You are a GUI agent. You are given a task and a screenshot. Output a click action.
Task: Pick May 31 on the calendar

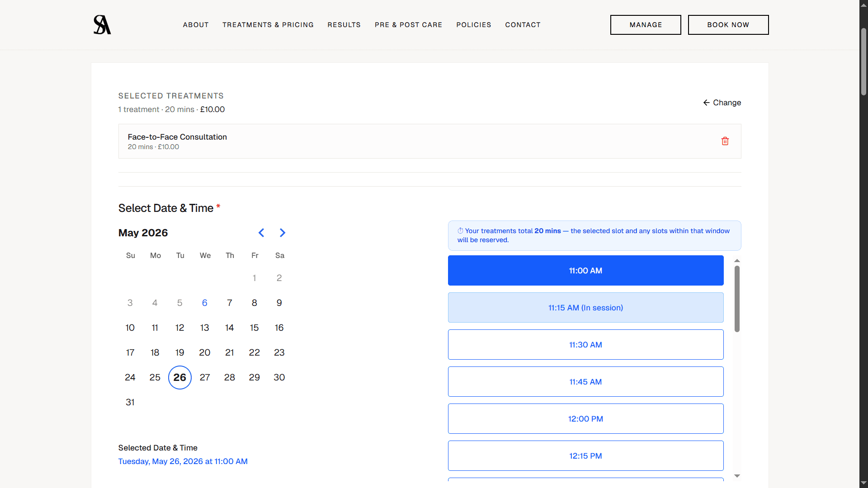[x=130, y=402]
